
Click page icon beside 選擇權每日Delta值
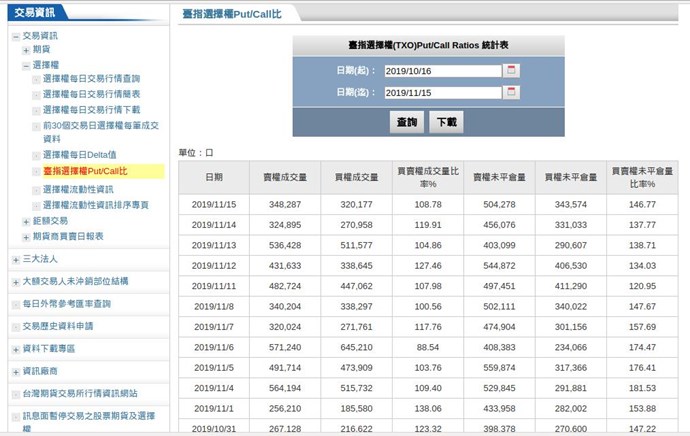click(x=36, y=155)
